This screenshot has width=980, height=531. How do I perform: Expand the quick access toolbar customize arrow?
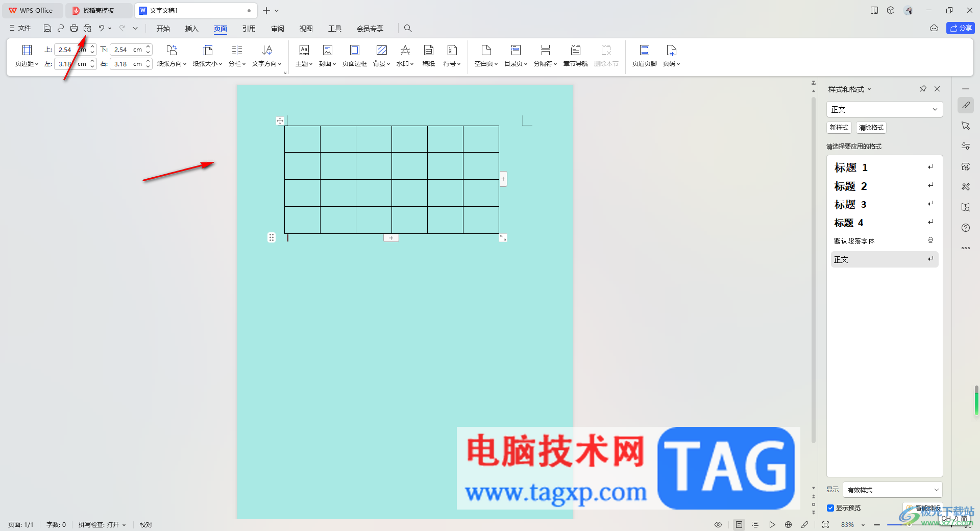(x=135, y=28)
